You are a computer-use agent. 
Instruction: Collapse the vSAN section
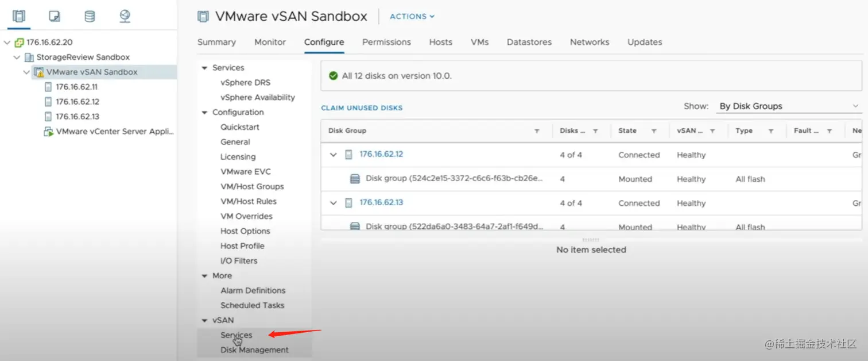coord(204,321)
